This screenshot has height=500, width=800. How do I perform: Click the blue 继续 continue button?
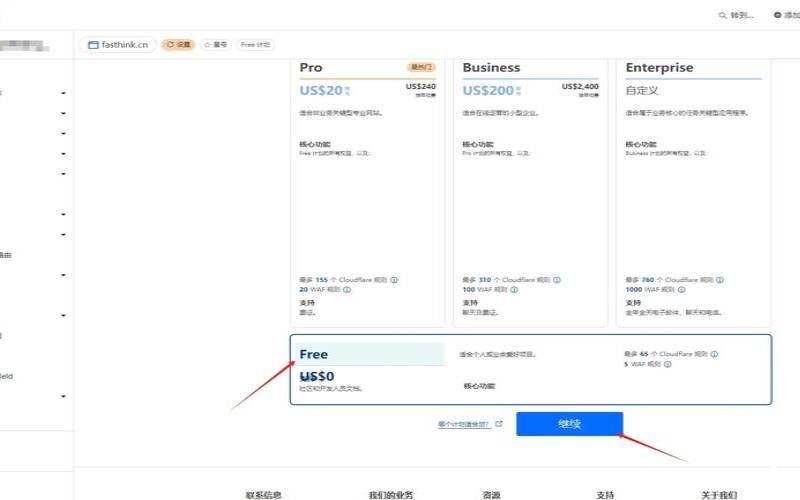[569, 424]
